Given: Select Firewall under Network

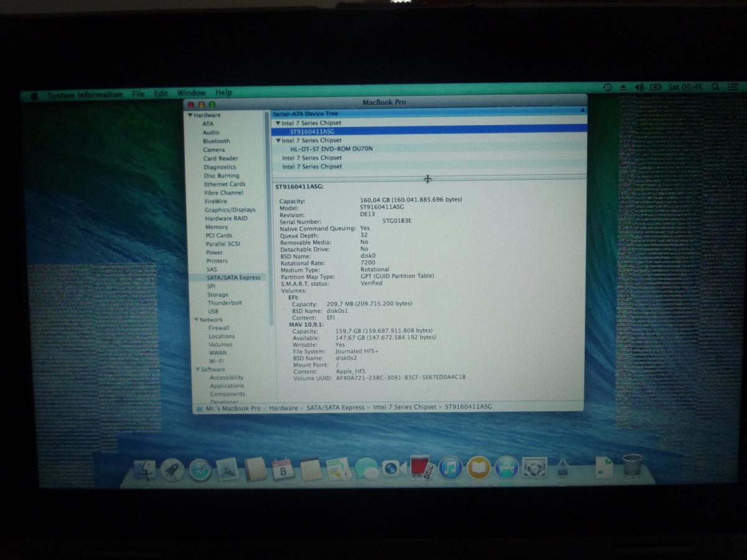Looking at the screenshot, I should pyautogui.click(x=218, y=328).
